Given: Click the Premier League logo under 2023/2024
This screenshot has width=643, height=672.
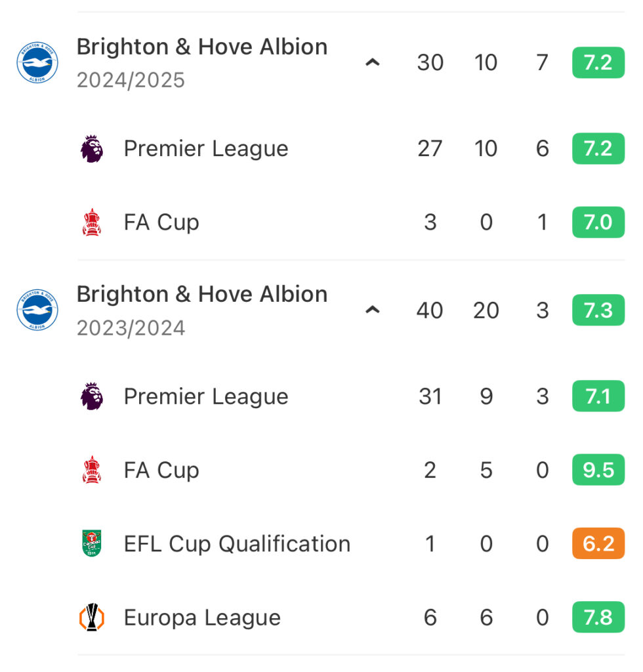Looking at the screenshot, I should click(x=92, y=396).
